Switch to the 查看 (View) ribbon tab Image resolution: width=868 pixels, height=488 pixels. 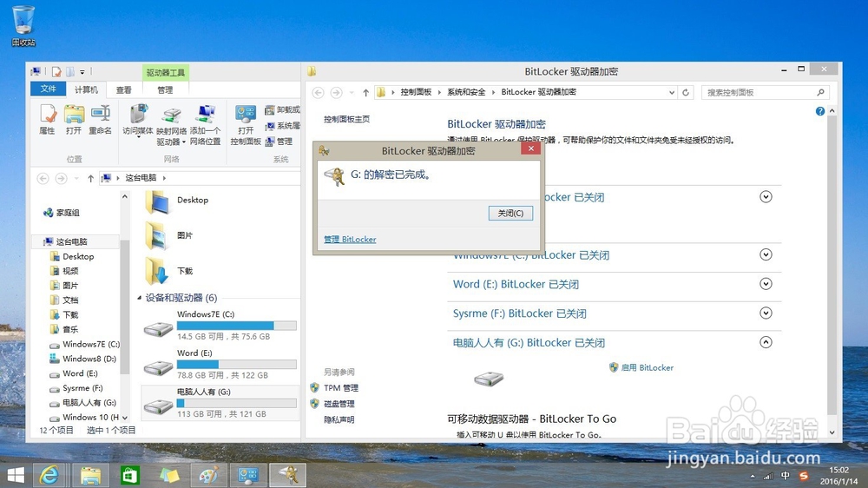pos(124,89)
